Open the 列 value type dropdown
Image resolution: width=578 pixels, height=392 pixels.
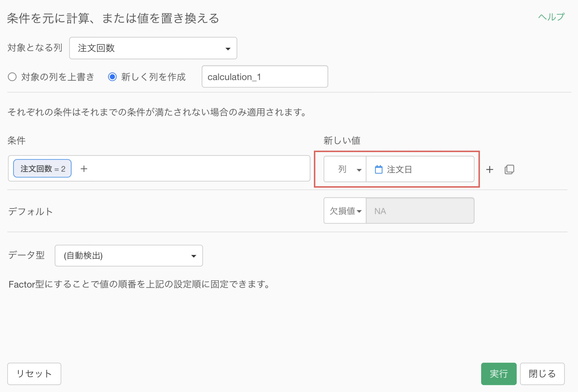345,169
